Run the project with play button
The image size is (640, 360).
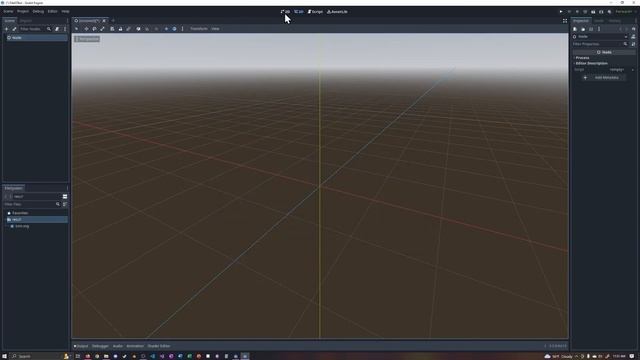click(561, 12)
